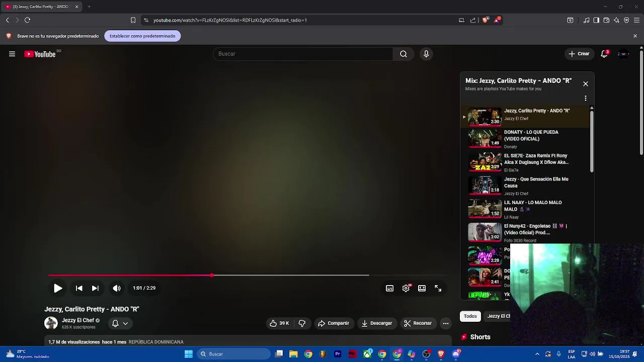
Task: Switch to theater mode view
Action: [422, 288]
